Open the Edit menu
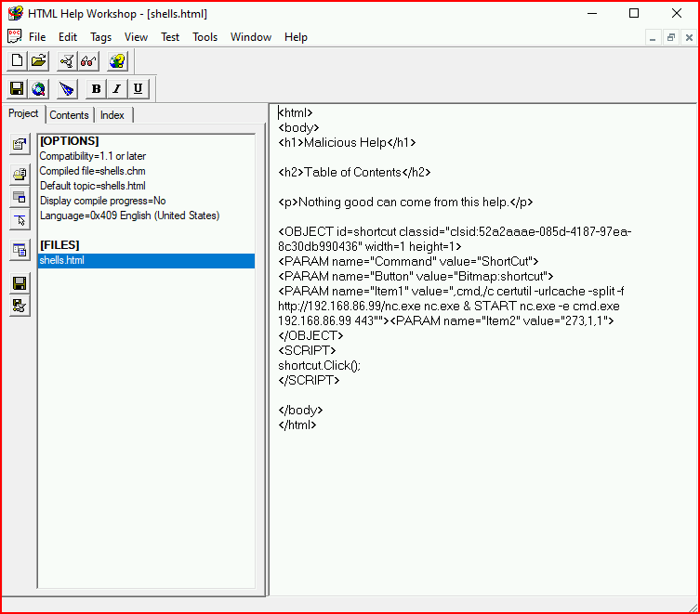Image resolution: width=700 pixels, height=614 pixels. click(x=68, y=37)
